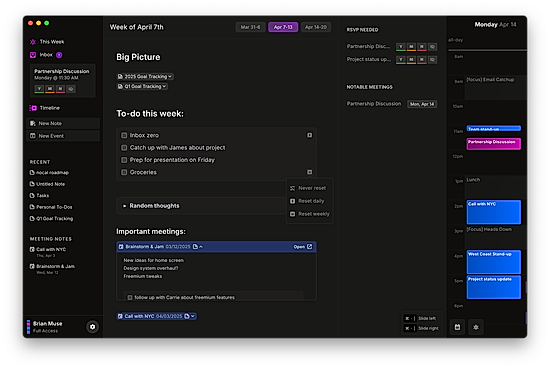The width and height of the screenshot is (550, 368).
Task: RSVP Yes (Y) for Partnership Disc... row
Action: [401, 46]
